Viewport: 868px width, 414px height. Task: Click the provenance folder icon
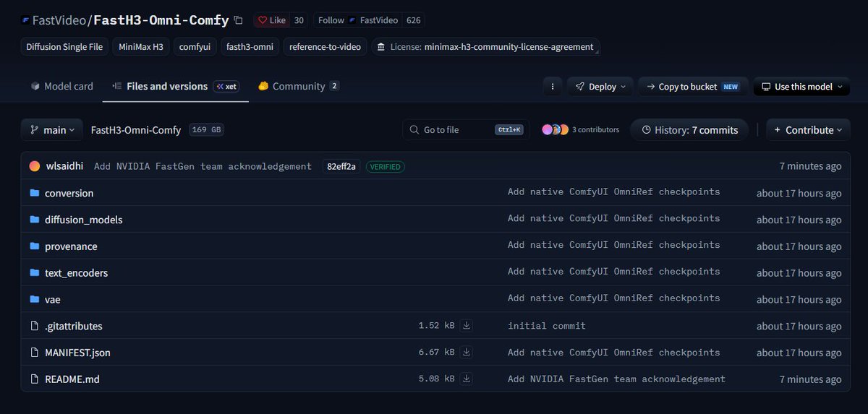point(34,246)
